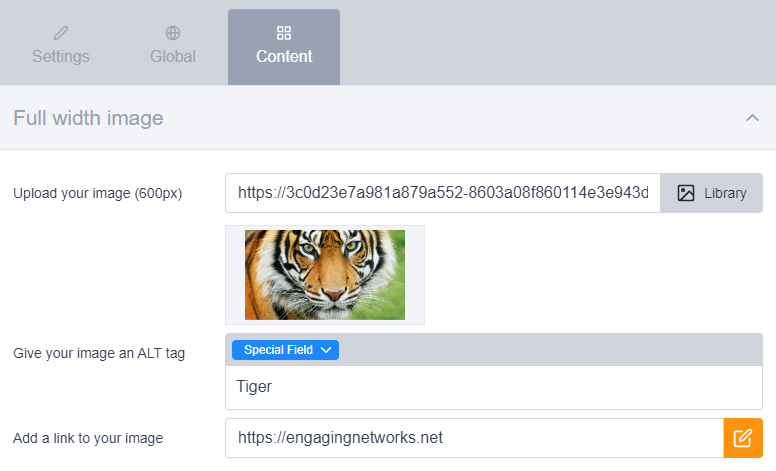The image size is (776, 471).
Task: Open the image Library button text
Action: 725,193
